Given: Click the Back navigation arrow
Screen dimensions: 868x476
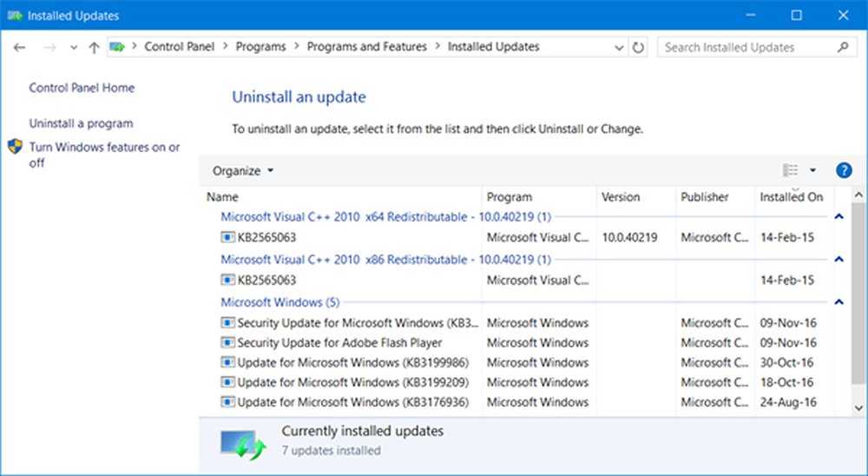Looking at the screenshot, I should pyautogui.click(x=20, y=48).
